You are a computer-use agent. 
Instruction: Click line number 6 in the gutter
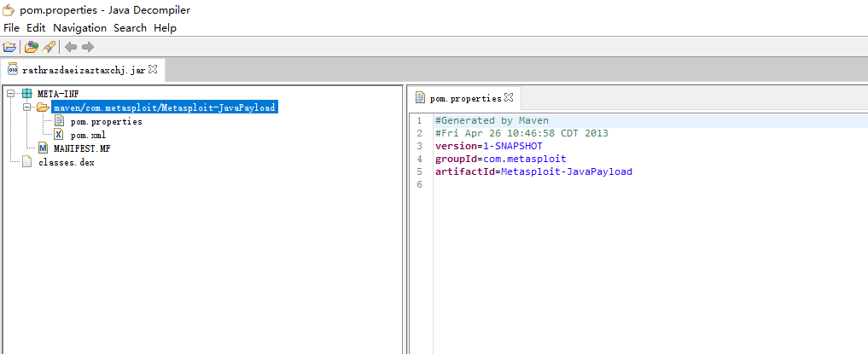[x=420, y=184]
